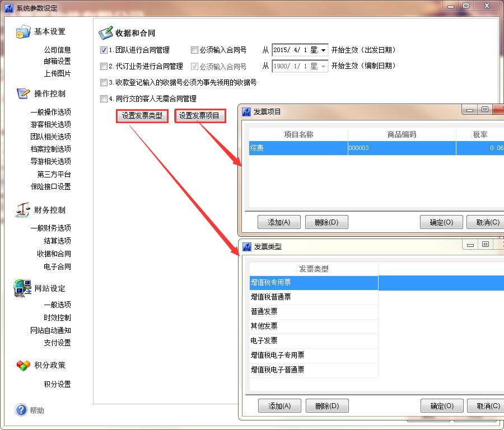The height and width of the screenshot is (430, 504).
Task: Enable 代订业务进行合同管理 checkbox
Action: coord(104,66)
